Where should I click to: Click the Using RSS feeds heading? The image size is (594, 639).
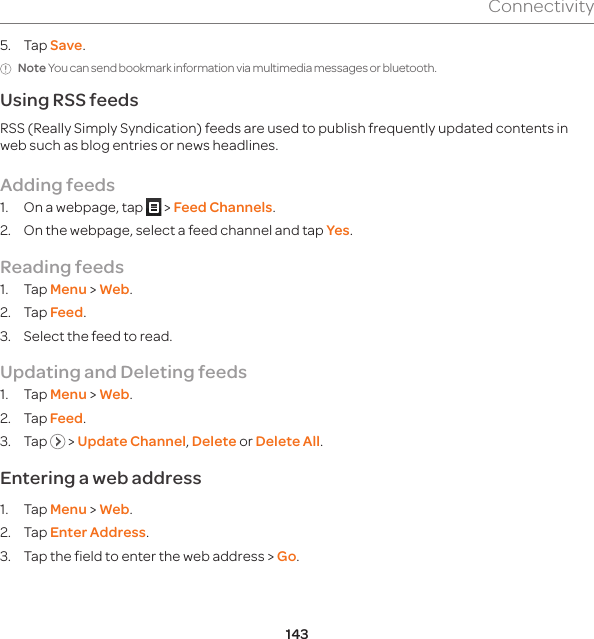coord(69,100)
